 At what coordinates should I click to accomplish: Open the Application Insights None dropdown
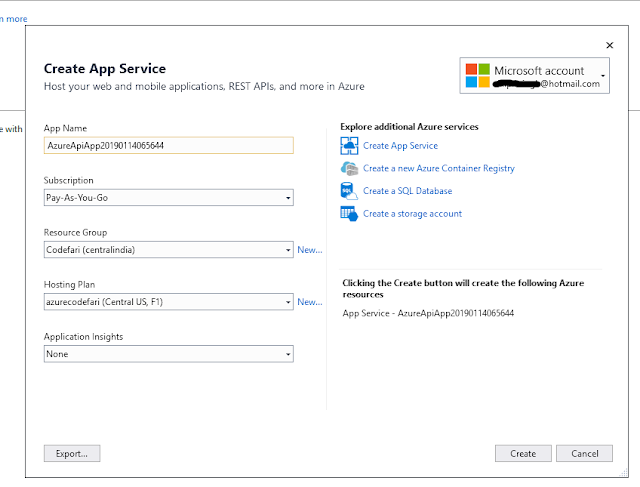tap(169, 354)
